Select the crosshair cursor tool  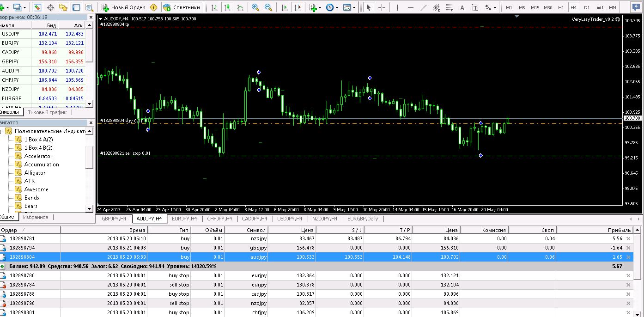click(382, 7)
